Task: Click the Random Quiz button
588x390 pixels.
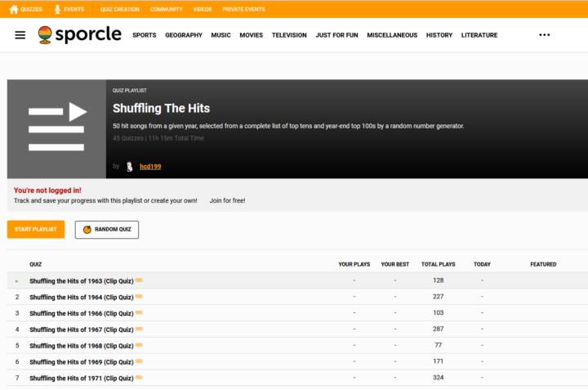Action: coord(107,230)
